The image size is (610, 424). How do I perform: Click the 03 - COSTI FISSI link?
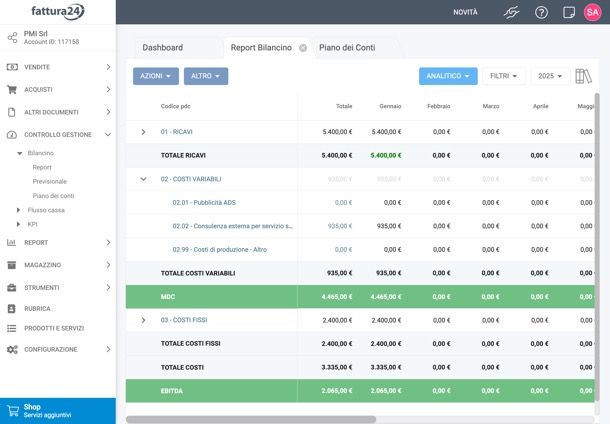click(184, 320)
